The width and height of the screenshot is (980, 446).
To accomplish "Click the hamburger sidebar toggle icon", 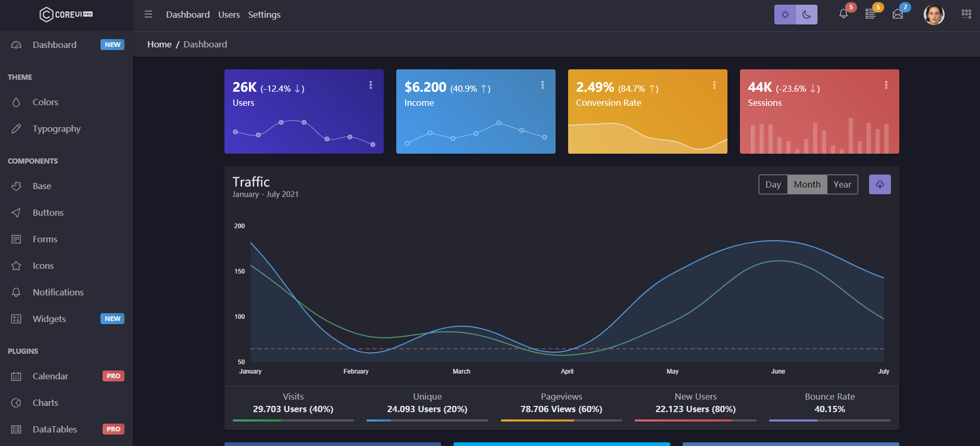I will point(148,15).
